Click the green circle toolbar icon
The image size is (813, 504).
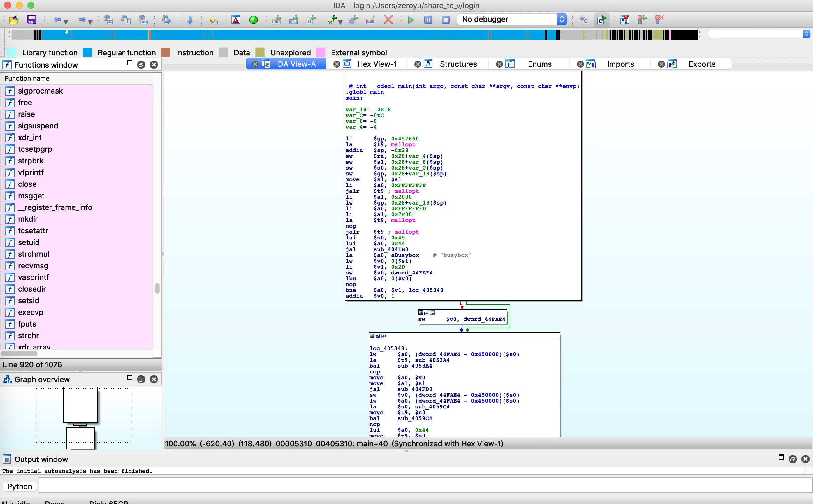tap(253, 20)
